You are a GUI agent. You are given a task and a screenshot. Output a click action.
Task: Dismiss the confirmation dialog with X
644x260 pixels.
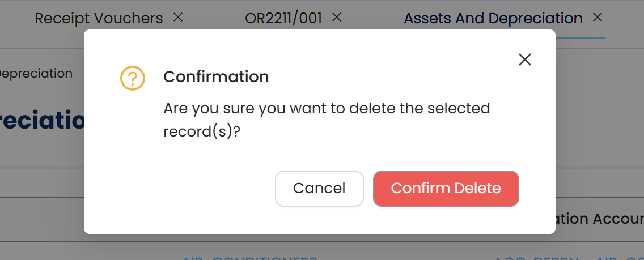click(525, 59)
